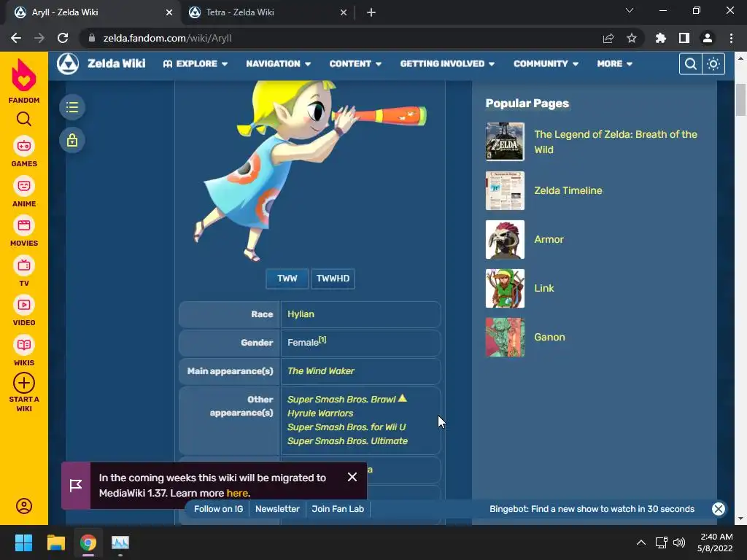Expand the Getting Involved dropdown
Screen dimensions: 747x560
[x=447, y=64]
